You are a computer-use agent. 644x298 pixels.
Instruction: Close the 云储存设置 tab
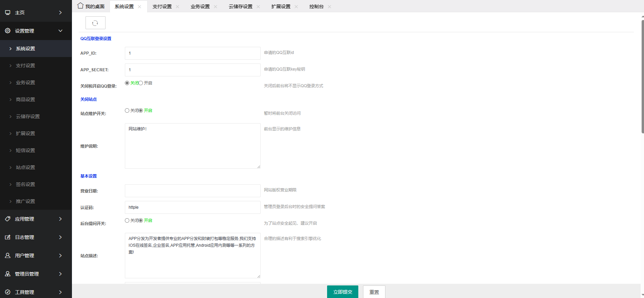(258, 7)
